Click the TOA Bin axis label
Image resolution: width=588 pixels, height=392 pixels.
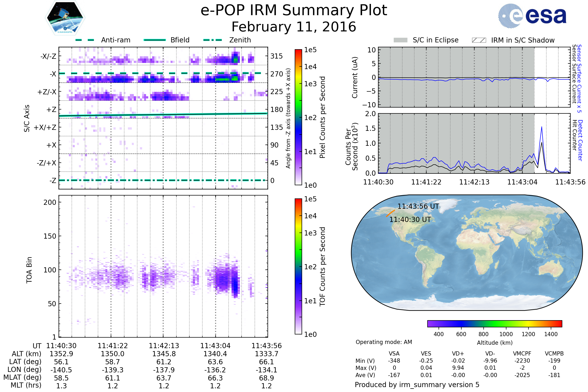click(x=29, y=270)
